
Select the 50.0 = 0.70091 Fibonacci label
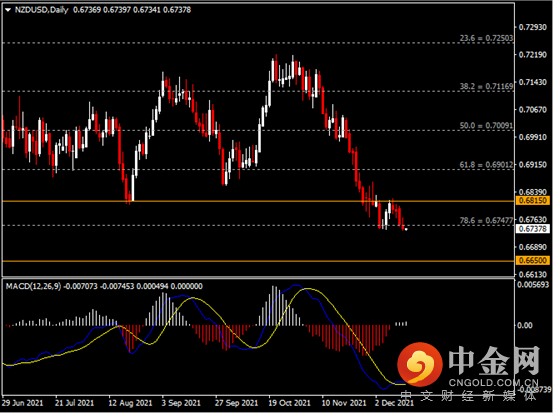click(486, 125)
